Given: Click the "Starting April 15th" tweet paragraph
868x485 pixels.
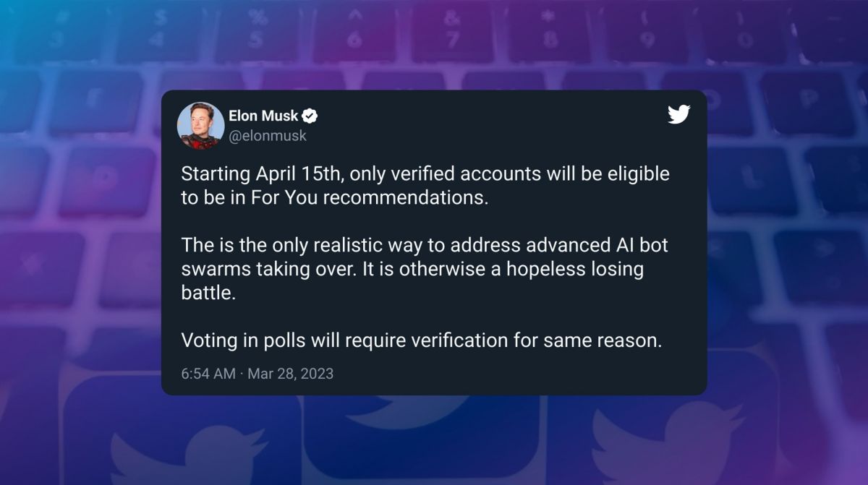Looking at the screenshot, I should [425, 186].
